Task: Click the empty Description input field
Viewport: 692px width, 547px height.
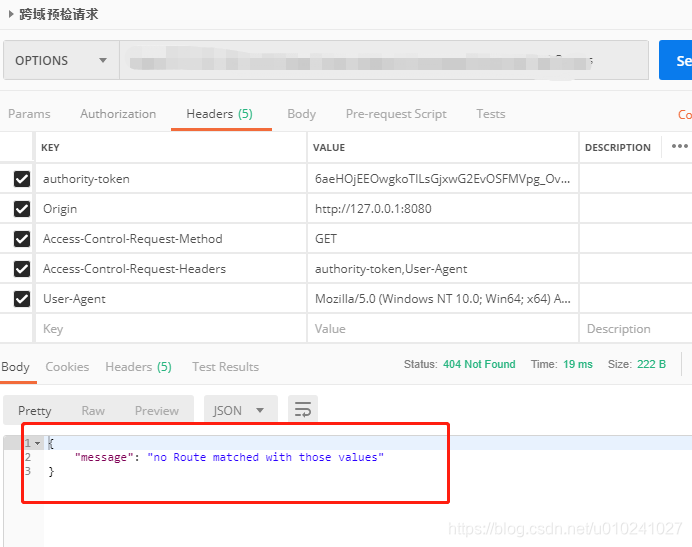Action: [x=636, y=329]
